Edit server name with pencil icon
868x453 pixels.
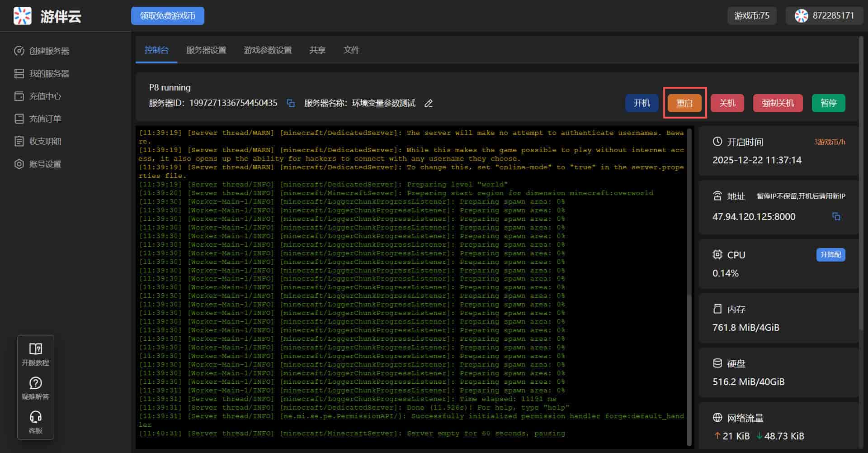pos(429,104)
